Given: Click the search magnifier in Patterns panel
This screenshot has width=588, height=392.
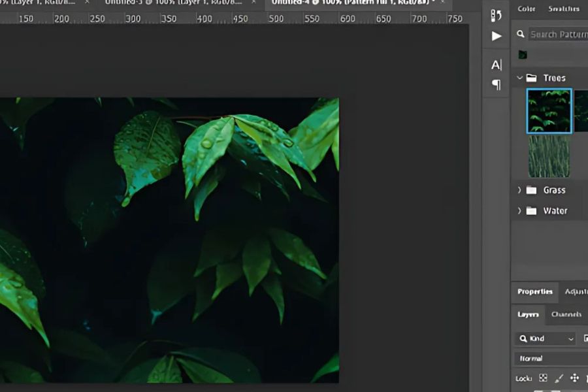Looking at the screenshot, I should (521, 34).
